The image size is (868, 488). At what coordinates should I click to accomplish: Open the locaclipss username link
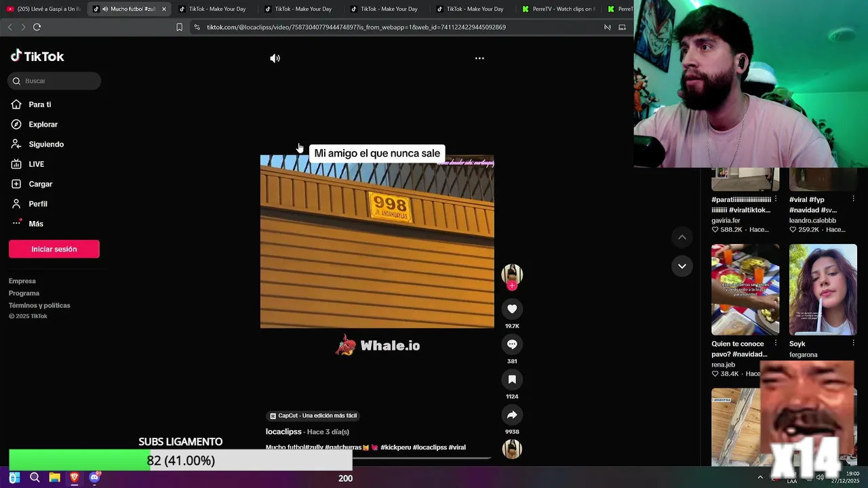coord(283,432)
